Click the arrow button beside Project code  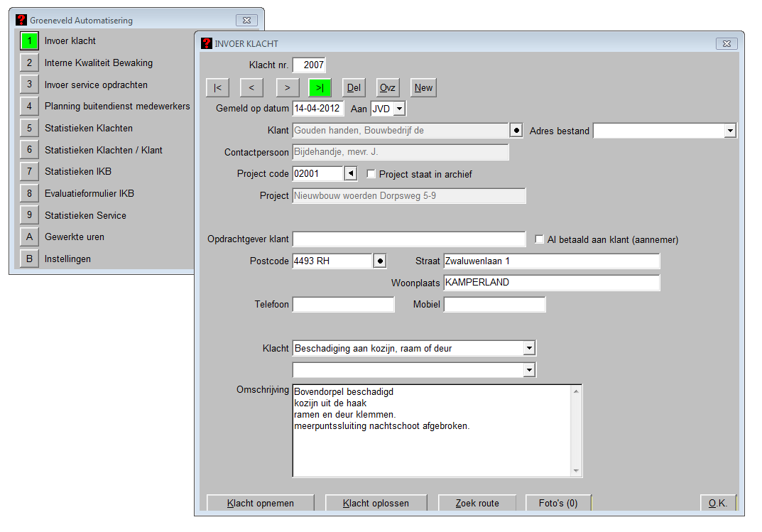pyautogui.click(x=351, y=174)
